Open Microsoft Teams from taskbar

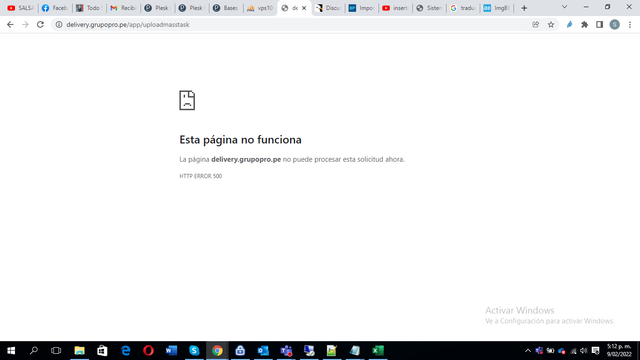click(286, 350)
